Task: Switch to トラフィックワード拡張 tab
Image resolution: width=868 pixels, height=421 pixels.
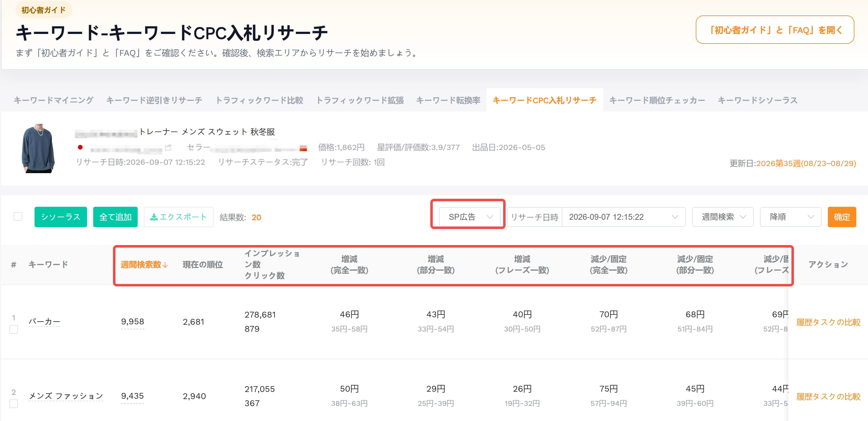Action: pos(360,100)
